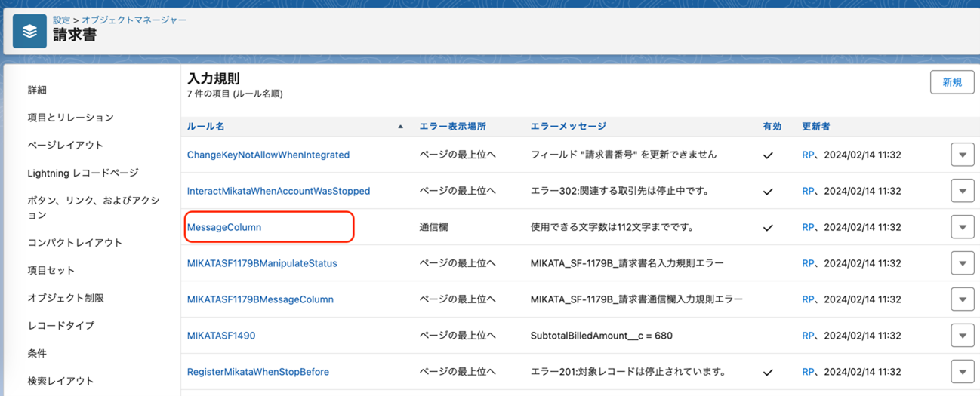
Task: Open 項目とリレーション in sidebar
Action: (x=70, y=118)
